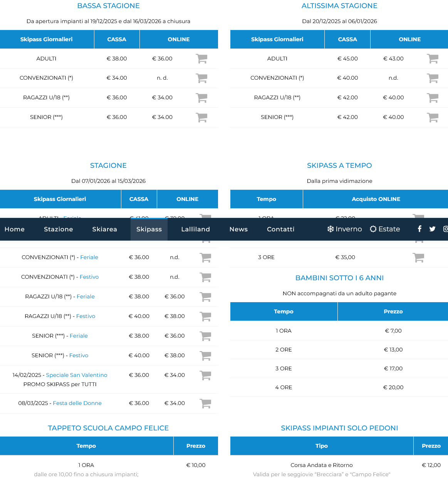The height and width of the screenshot is (482, 448).
Task: Open the Speciale San Valentino link
Action: pos(77,375)
